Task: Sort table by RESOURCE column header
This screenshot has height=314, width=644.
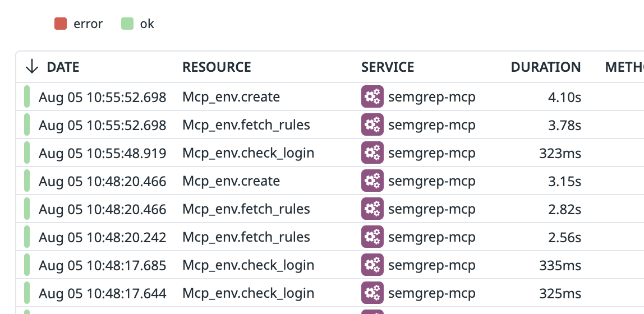Action: coord(217,67)
